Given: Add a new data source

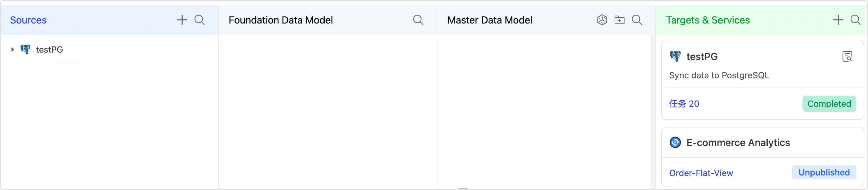Looking at the screenshot, I should pos(182,19).
